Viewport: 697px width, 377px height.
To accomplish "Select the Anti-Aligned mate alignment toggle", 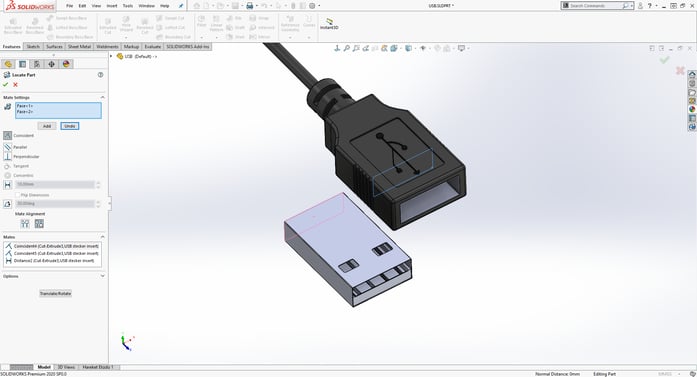I will (x=39, y=224).
